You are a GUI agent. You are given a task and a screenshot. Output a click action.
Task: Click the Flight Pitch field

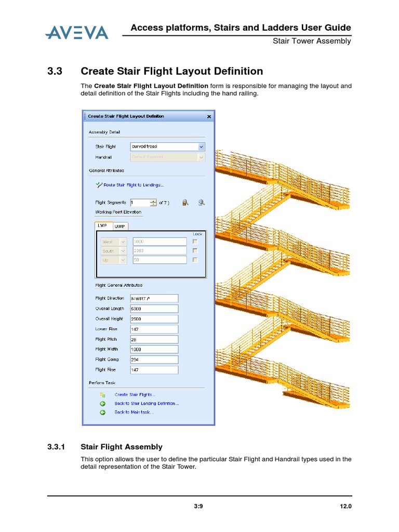click(154, 339)
